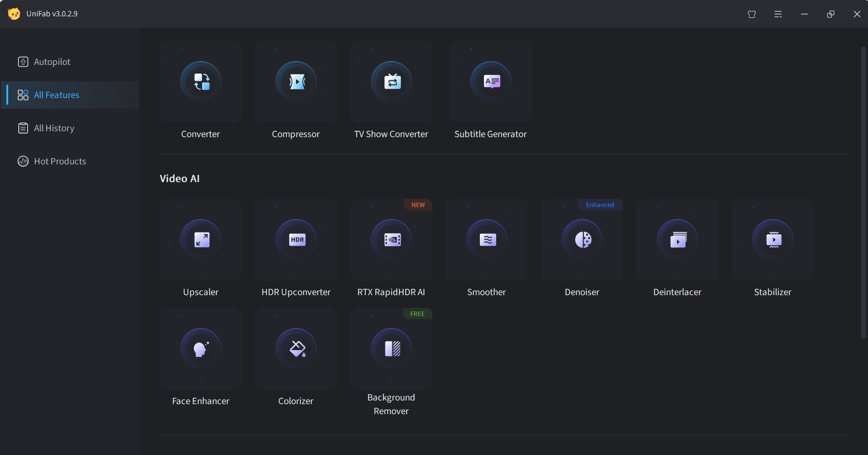
Task: Open the free Background Remover tool
Action: pos(391,349)
